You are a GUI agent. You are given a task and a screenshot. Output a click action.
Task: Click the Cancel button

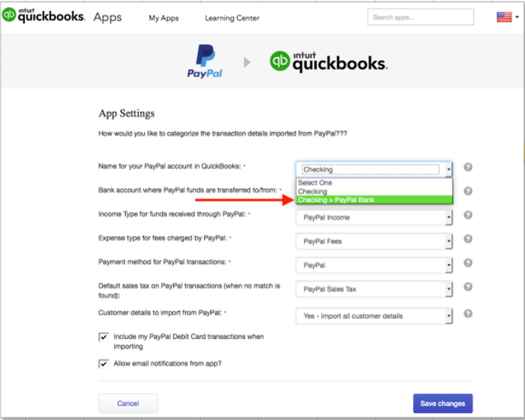point(128,403)
